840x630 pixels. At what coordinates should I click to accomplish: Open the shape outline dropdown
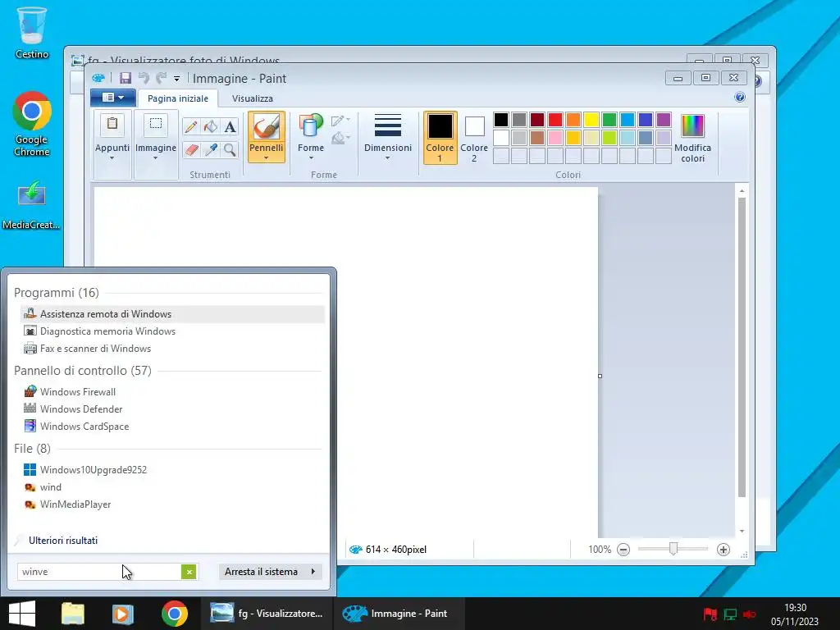pyautogui.click(x=340, y=121)
